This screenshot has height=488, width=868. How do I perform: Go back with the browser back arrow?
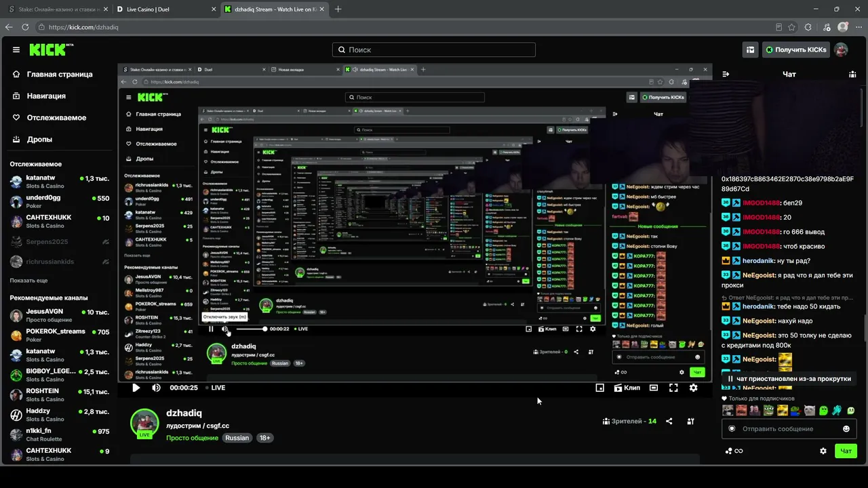pos(9,27)
